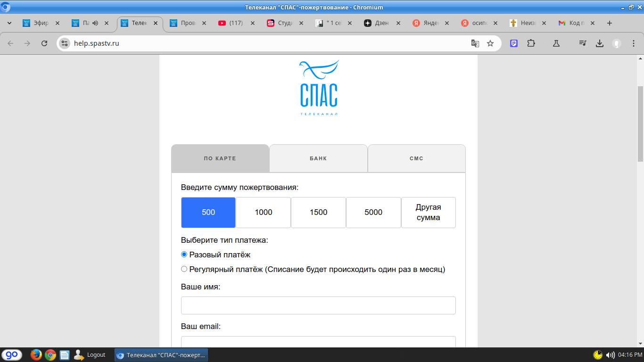Click the browser Back arrow
The height and width of the screenshot is (362, 644).
click(x=10, y=43)
